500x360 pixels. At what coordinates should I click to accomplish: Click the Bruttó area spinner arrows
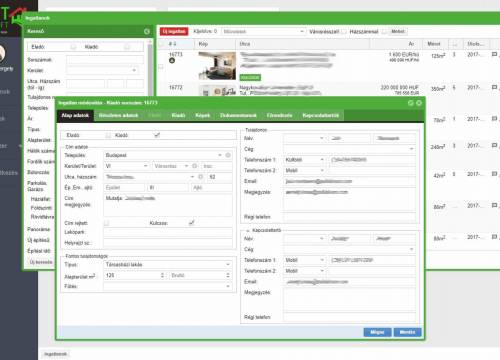click(228, 275)
